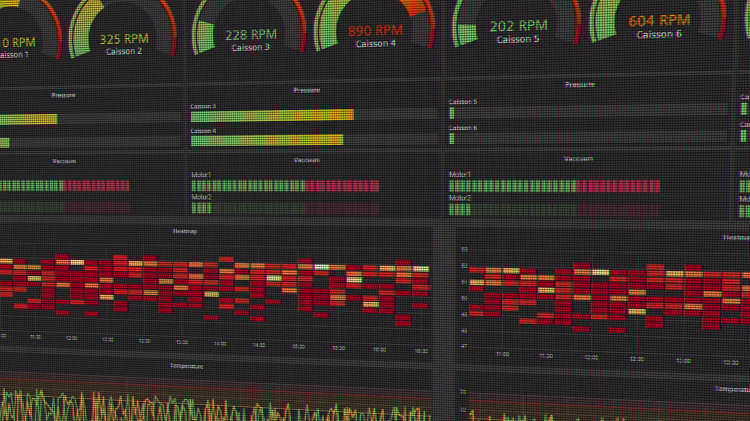Click the 325 RPM value on Caisson 2 gauge
This screenshot has height=421, width=750.
coord(124,39)
